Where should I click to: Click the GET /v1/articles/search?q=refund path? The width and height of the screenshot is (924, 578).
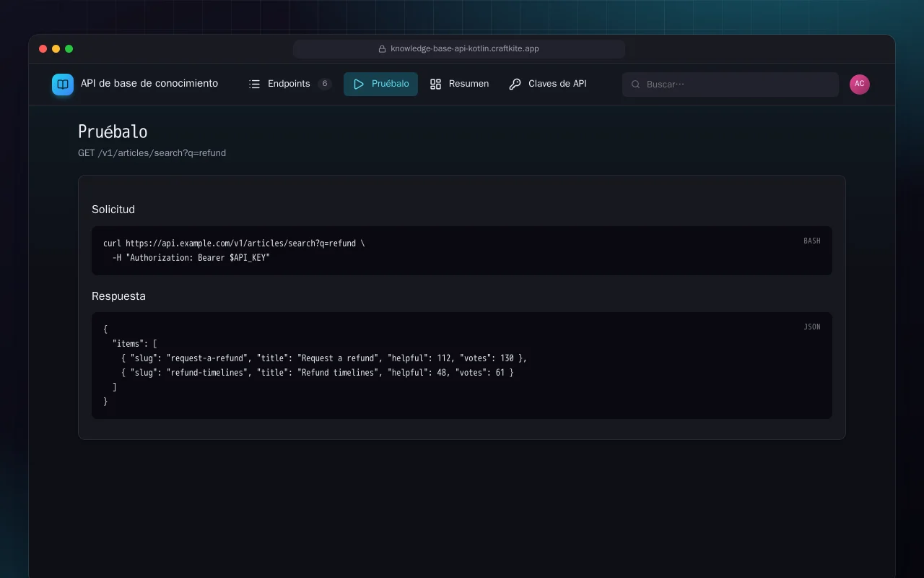[x=152, y=153]
